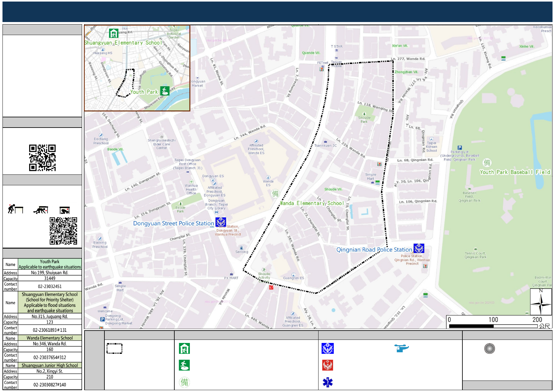The image size is (555, 392).
Task: Click the Baoxing Preschool map label
Action: tap(100, 245)
